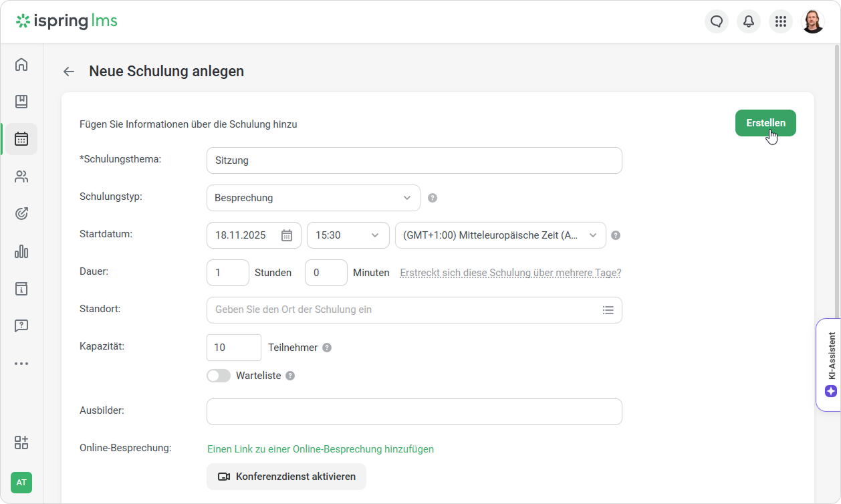Open the bar chart reports icon
Viewport: 841px width, 504px height.
tap(21, 251)
